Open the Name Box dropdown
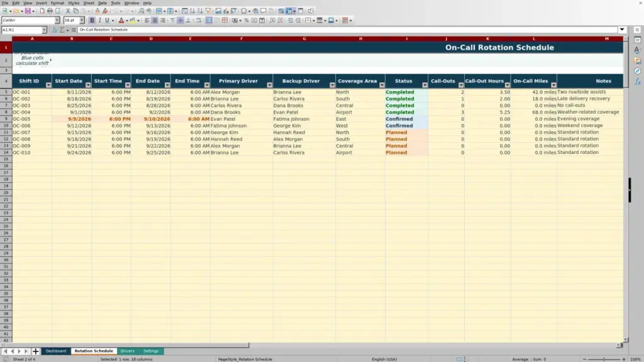 tap(44, 30)
